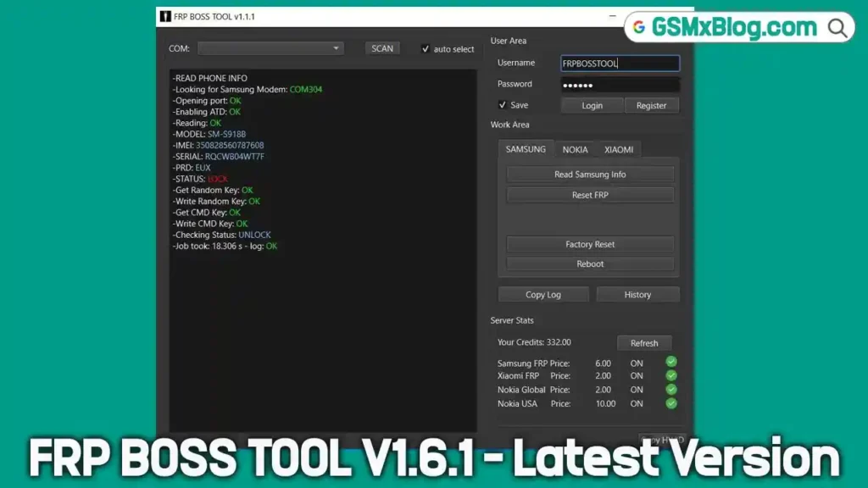Select the SAMSUNG tab
Image resolution: width=868 pixels, height=488 pixels.
pos(525,149)
